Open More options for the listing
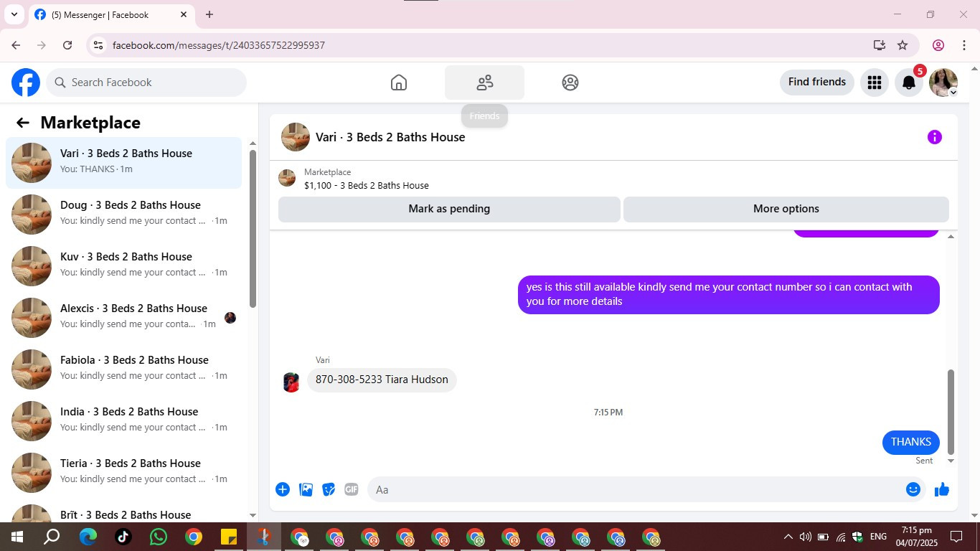980x551 pixels. (x=786, y=209)
